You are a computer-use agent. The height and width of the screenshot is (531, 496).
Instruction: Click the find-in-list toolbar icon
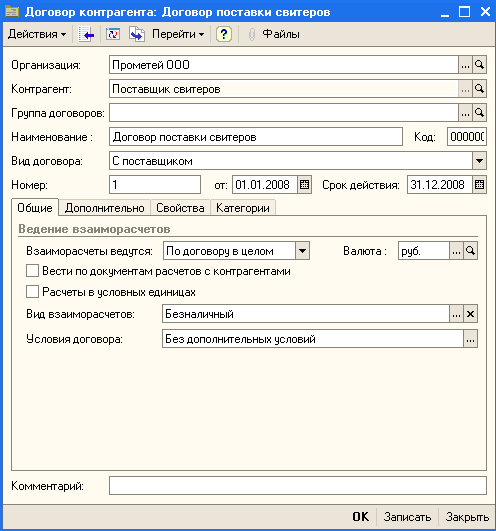(x=86, y=34)
